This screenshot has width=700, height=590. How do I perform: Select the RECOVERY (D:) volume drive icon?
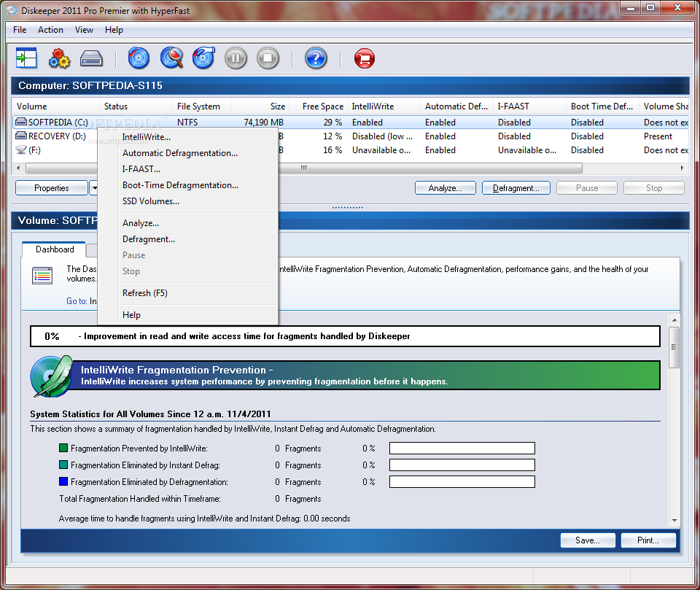coord(21,136)
